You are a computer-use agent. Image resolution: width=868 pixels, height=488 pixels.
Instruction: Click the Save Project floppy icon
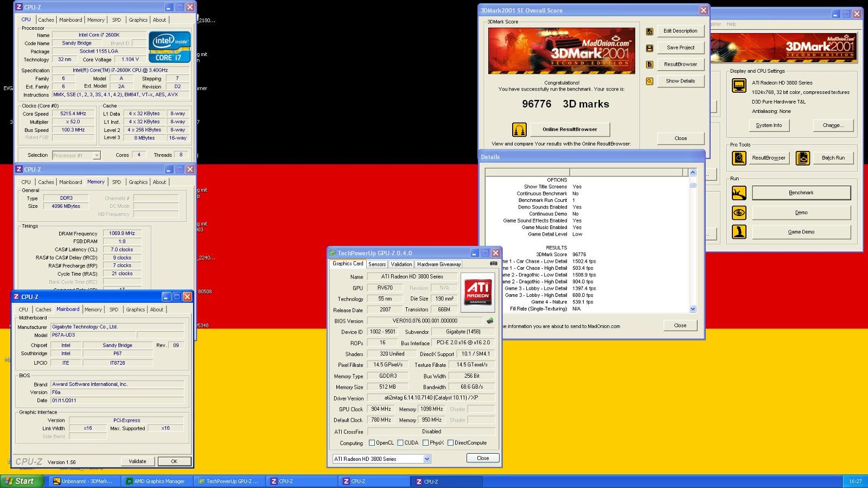649,48
